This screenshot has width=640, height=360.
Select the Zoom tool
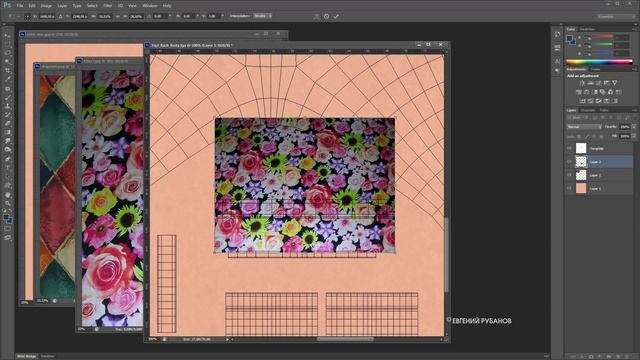point(7,203)
